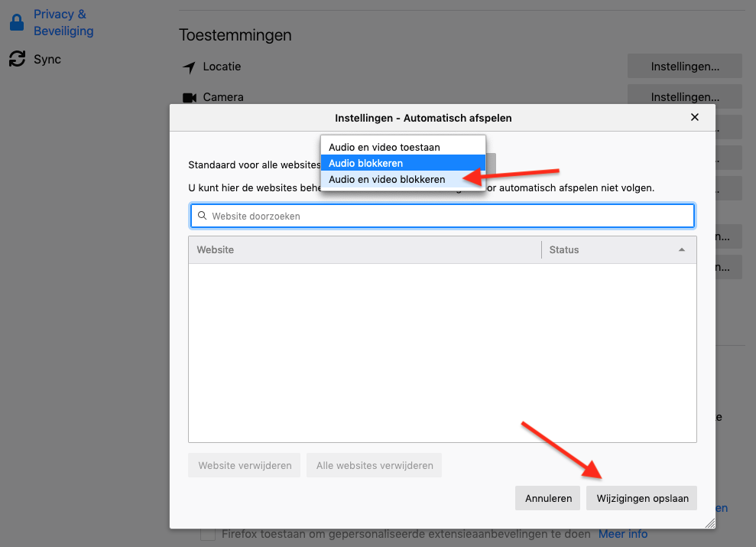
Task: Click the lock icon beside Privacy & Beveiliging
Action: (x=17, y=23)
